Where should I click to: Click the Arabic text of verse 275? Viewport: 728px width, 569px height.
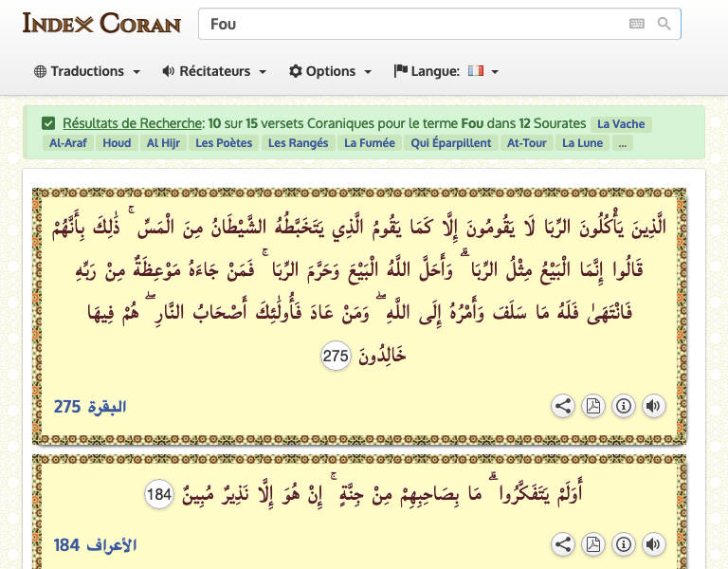[x=359, y=290]
